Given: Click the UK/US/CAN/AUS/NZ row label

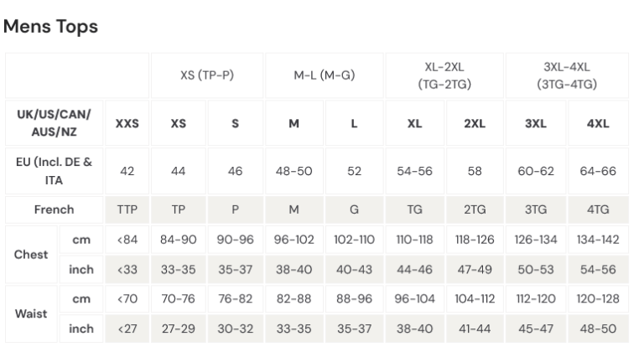Looking at the screenshot, I should pos(55,123).
